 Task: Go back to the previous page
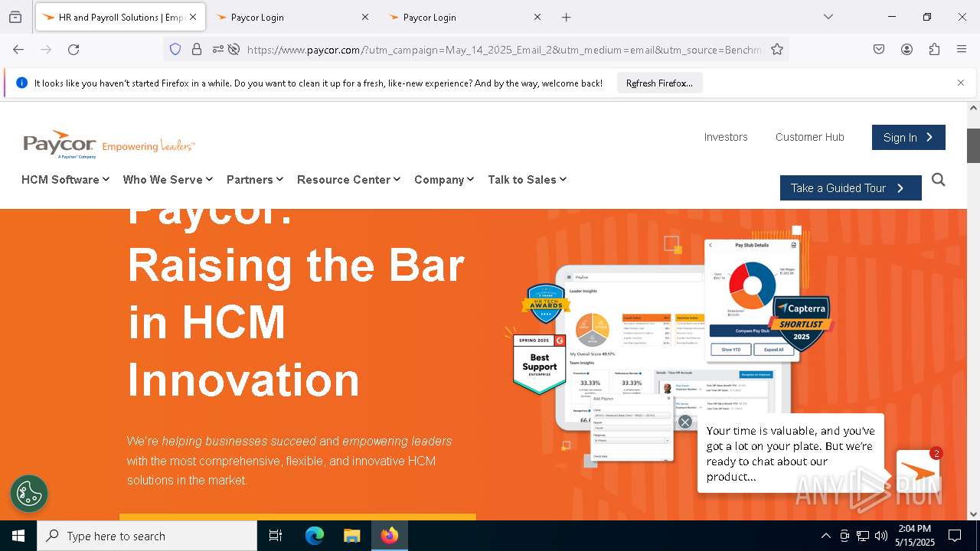point(18,49)
